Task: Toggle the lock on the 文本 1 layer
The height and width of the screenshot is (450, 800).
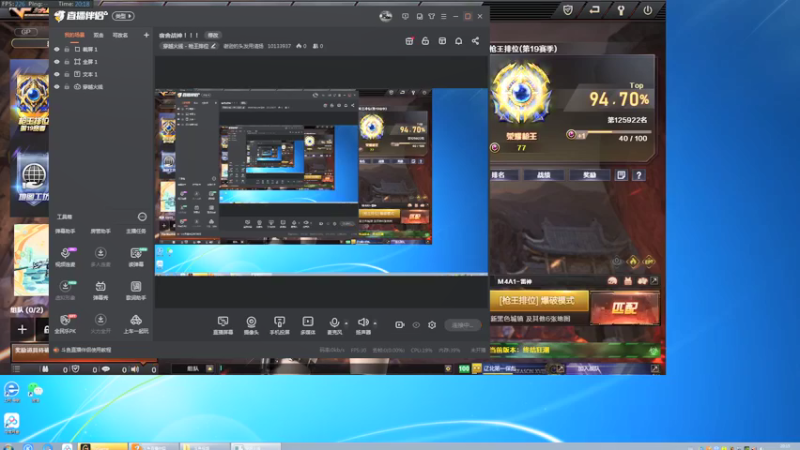Action: coord(67,74)
